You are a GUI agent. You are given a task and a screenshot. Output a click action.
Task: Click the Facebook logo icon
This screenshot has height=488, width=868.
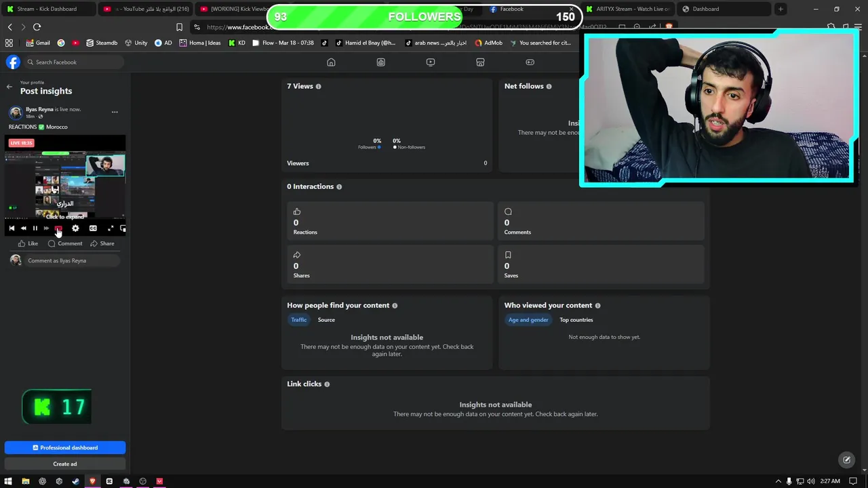click(x=13, y=62)
